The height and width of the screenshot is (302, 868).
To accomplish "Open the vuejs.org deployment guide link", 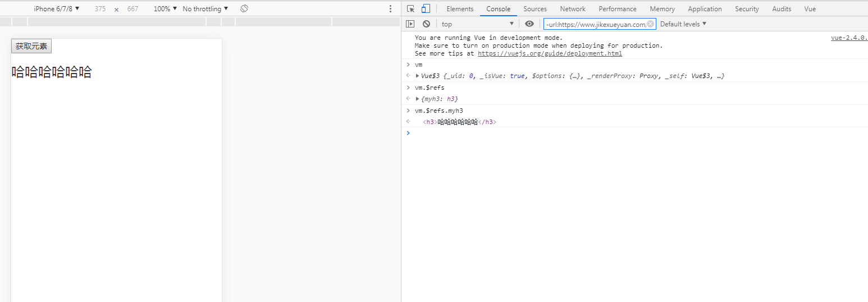I will [x=549, y=53].
